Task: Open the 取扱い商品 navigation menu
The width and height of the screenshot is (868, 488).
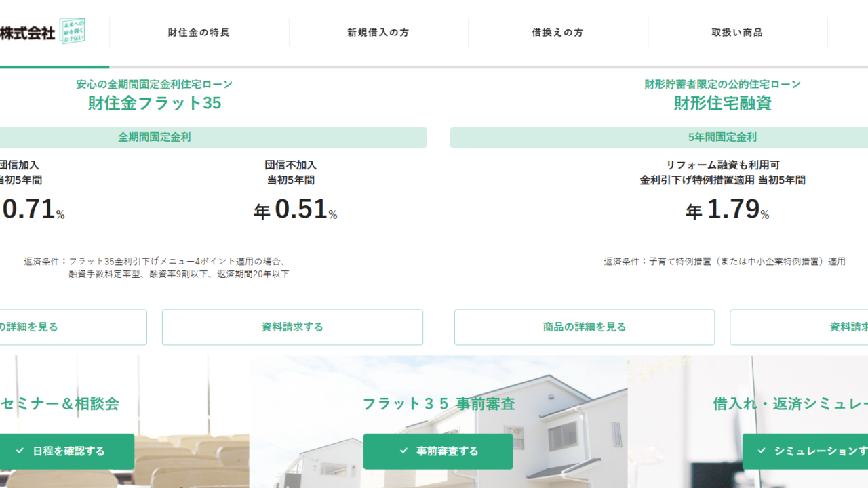Action: coord(737,32)
